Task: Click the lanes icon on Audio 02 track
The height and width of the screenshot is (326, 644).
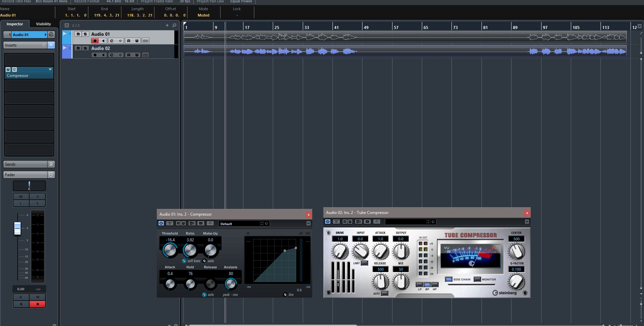Action: coord(145,55)
